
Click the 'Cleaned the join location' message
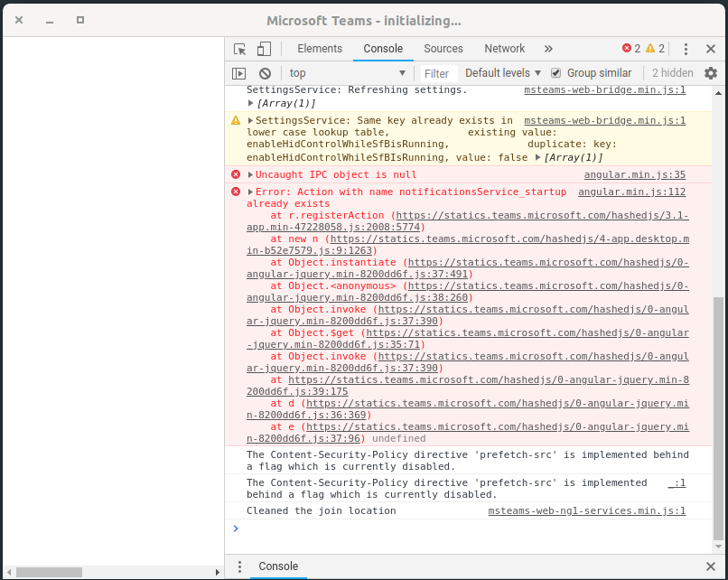tap(322, 510)
